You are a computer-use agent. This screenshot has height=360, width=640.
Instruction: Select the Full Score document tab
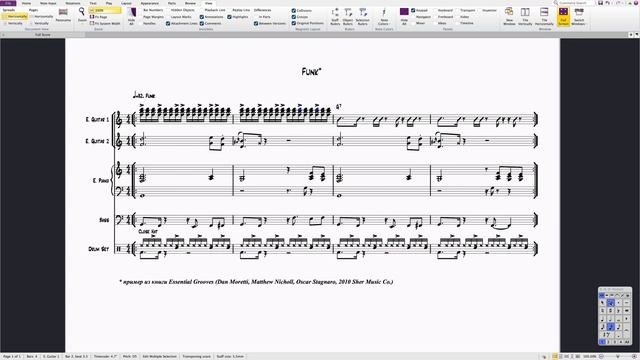(x=43, y=35)
